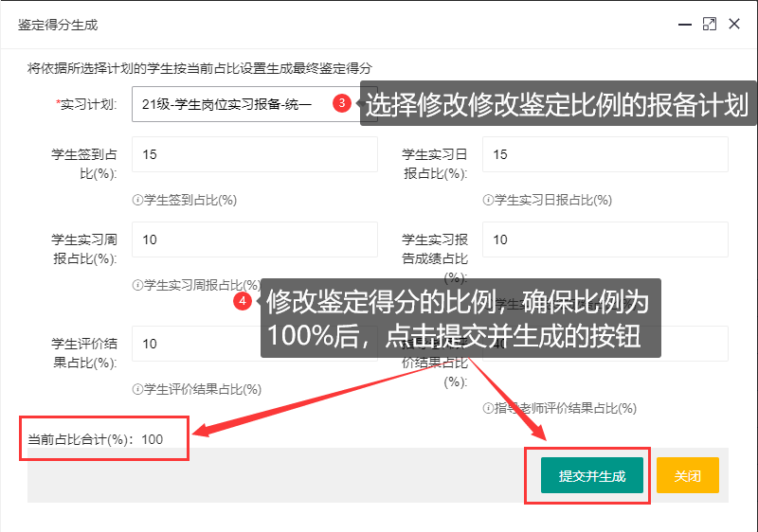Click the 当前占比合计 total value

pos(153,439)
